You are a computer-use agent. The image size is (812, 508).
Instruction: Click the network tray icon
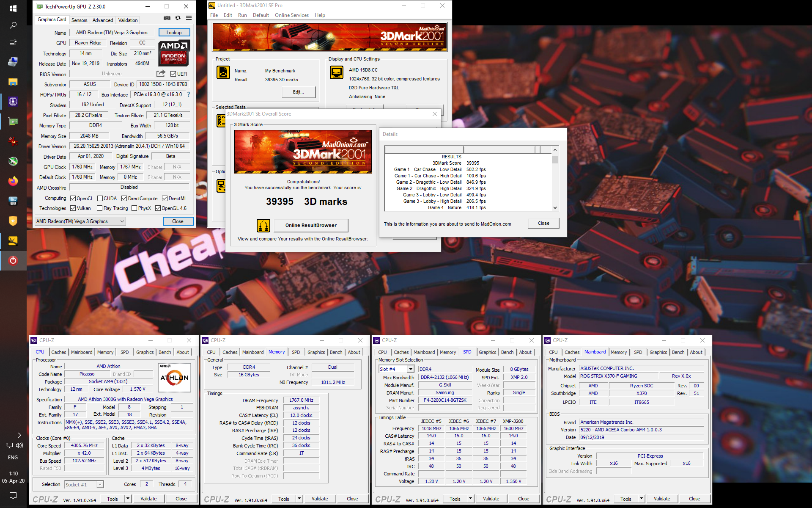pyautogui.click(x=9, y=445)
